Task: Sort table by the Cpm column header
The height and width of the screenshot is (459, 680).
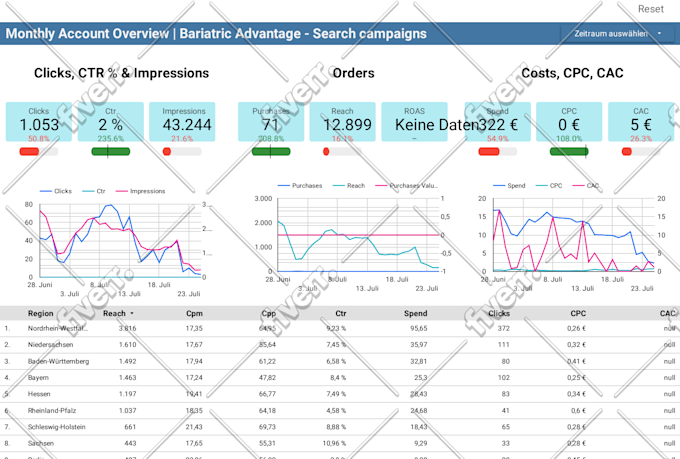Action: click(x=194, y=313)
